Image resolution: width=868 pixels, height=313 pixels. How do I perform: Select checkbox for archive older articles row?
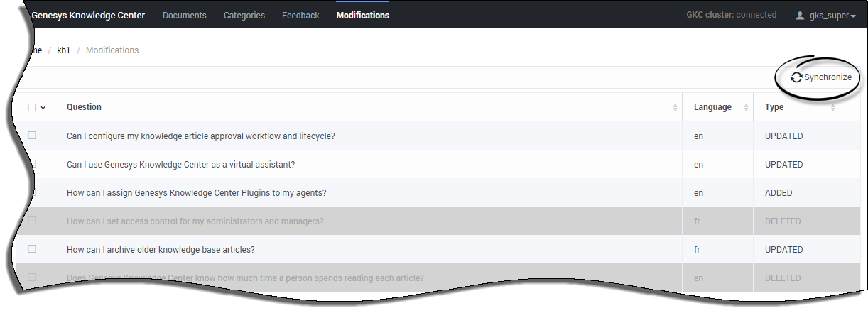click(32, 249)
